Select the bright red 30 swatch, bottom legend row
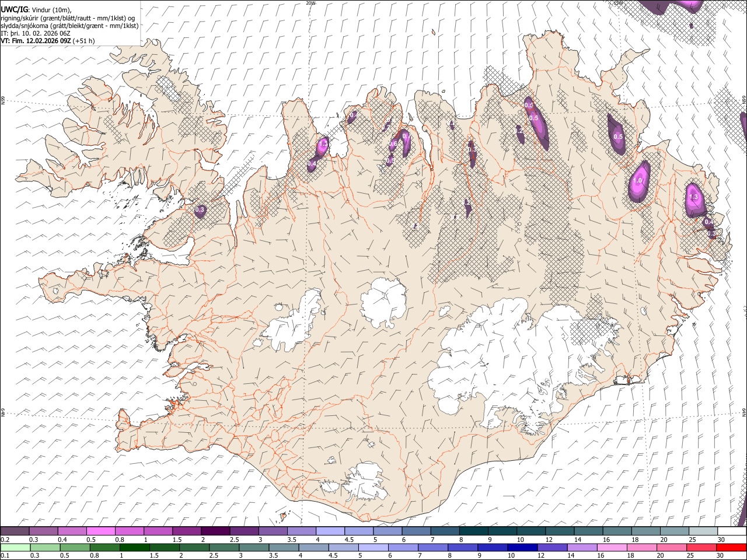The image size is (747, 560). 731,548
